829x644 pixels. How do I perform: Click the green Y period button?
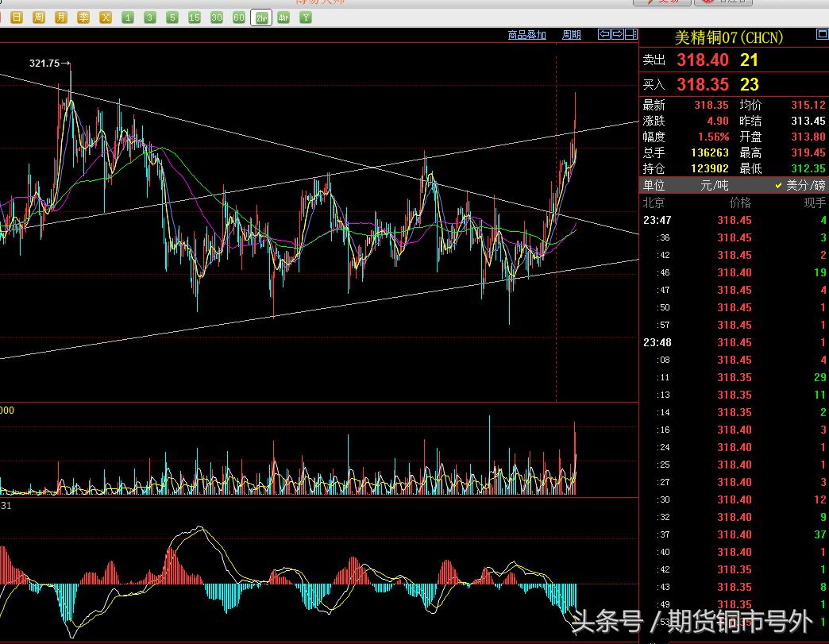point(306,17)
